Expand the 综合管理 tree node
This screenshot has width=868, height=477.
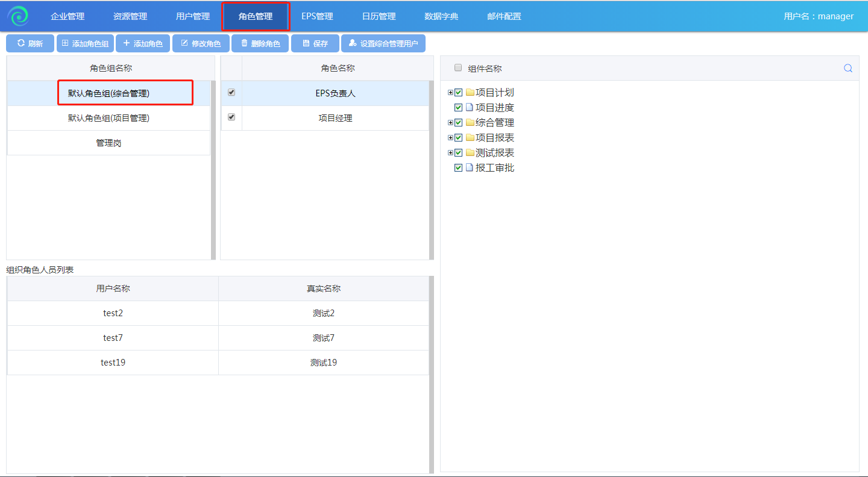(450, 123)
